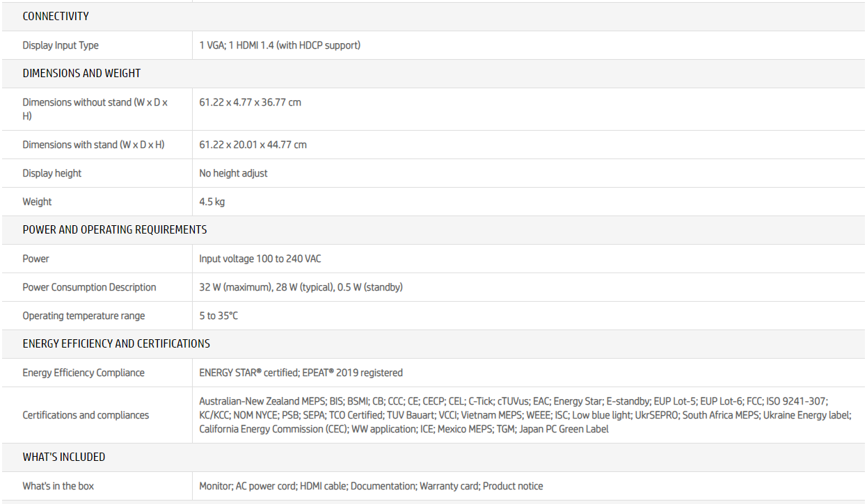Click the 4.5 kg weight value
This screenshot has width=867, height=504.
[212, 202]
